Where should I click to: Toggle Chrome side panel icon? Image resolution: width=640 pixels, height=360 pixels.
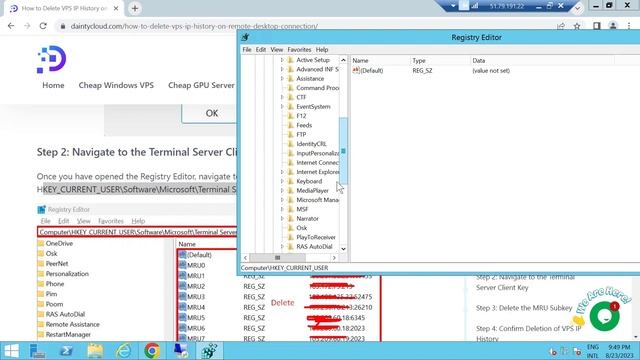596,26
